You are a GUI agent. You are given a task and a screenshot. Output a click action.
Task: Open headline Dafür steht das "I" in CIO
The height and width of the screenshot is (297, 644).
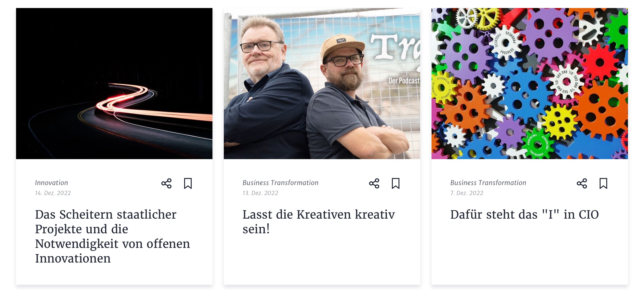(x=525, y=215)
